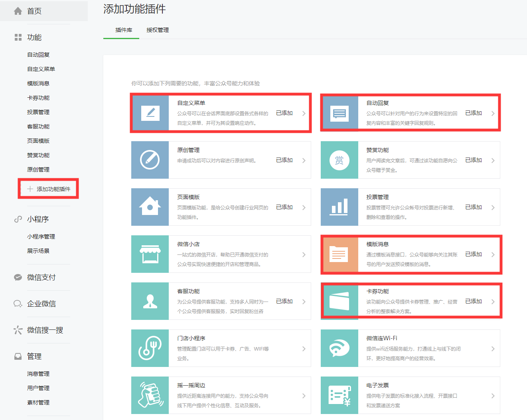Click the 模版消息 orange document icon
Image resolution: width=527 pixels, height=420 pixels.
click(x=340, y=254)
